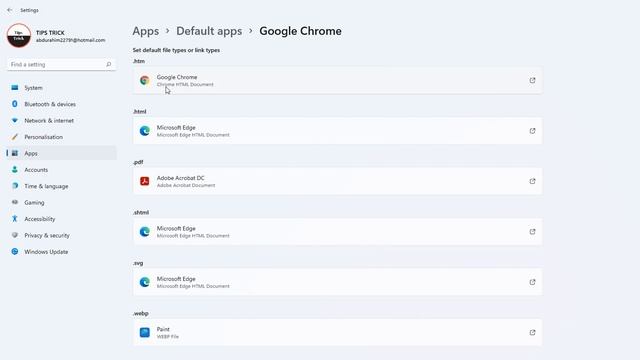Click the Paint icon for .webp
The image size is (640, 360).
pos(144,333)
